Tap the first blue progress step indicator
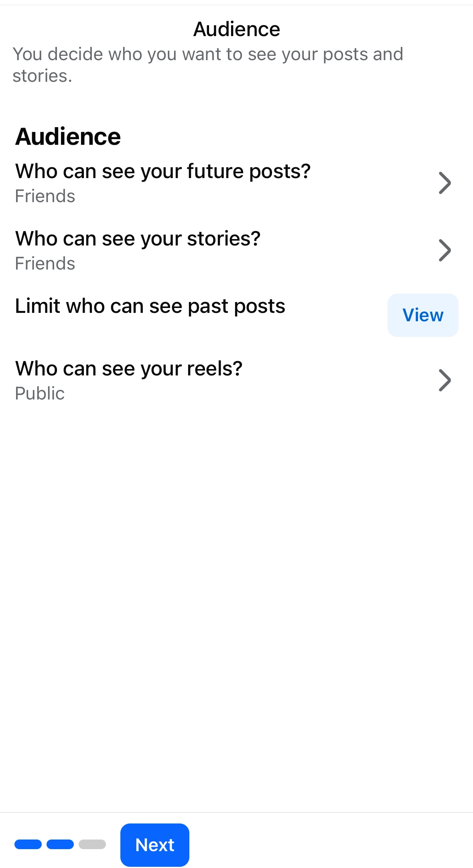473x868 pixels. tap(28, 844)
